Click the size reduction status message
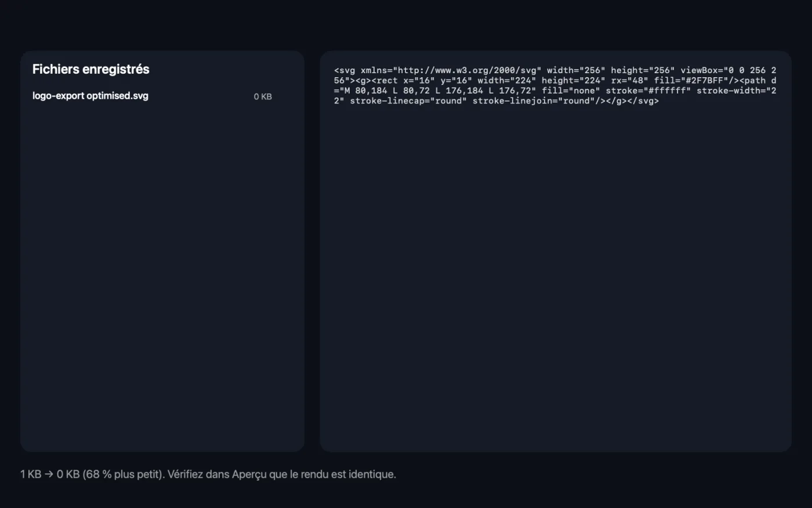The height and width of the screenshot is (508, 812). tap(208, 474)
